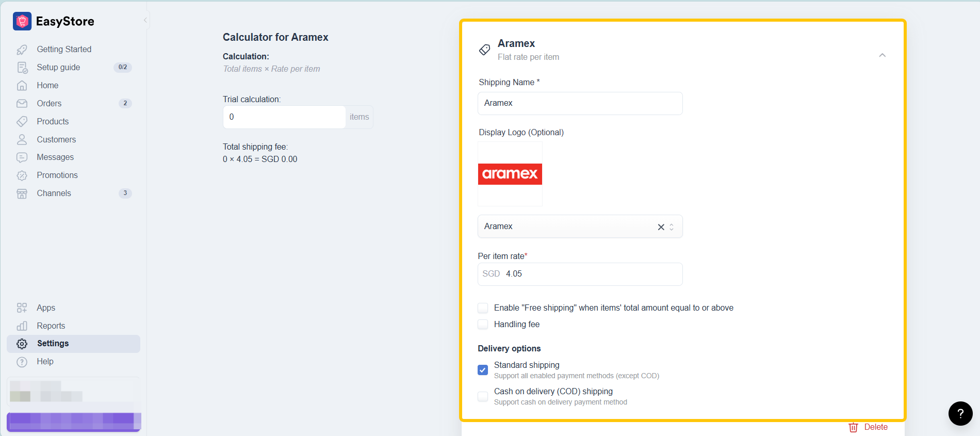Click the Settings gear icon

coord(22,344)
